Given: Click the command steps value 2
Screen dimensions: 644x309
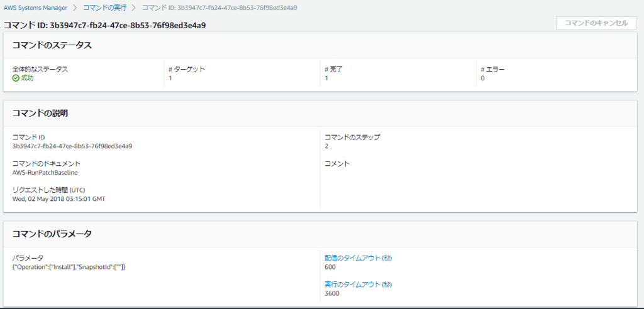Looking at the screenshot, I should 326,146.
